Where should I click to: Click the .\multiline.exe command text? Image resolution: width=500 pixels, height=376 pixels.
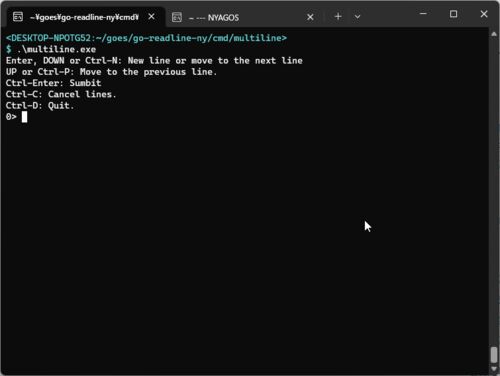(56, 49)
